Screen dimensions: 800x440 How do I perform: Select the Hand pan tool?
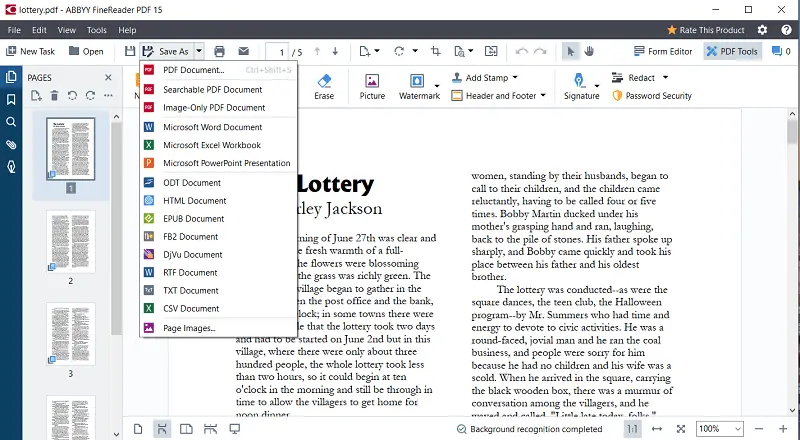[589, 51]
